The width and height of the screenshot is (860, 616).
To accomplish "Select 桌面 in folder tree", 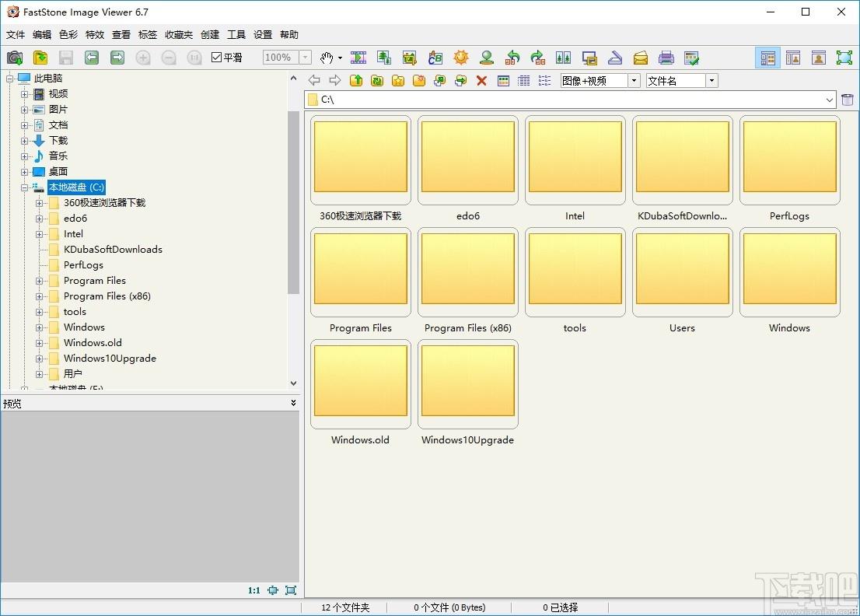I will (x=58, y=172).
